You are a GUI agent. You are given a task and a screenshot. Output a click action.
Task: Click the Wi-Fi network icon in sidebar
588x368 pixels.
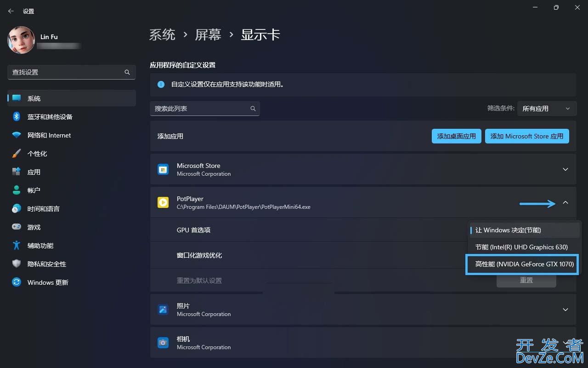tap(17, 135)
